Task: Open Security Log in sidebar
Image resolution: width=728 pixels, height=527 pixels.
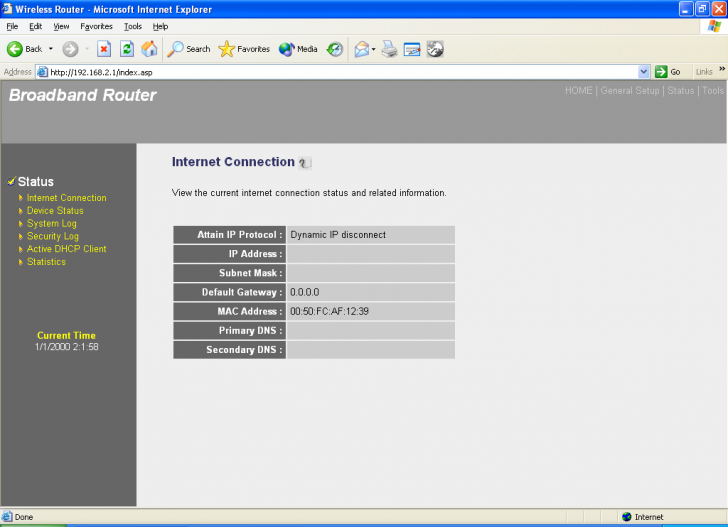Action: coord(53,236)
